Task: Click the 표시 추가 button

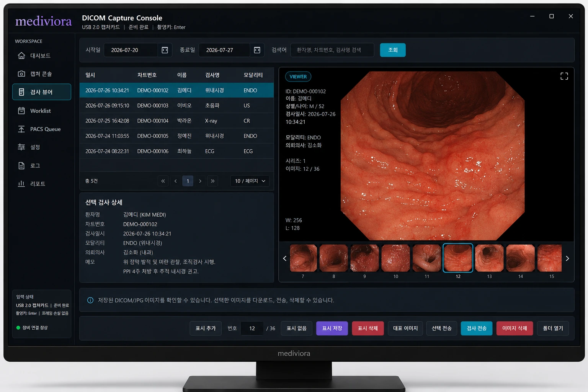Action: 206,328
